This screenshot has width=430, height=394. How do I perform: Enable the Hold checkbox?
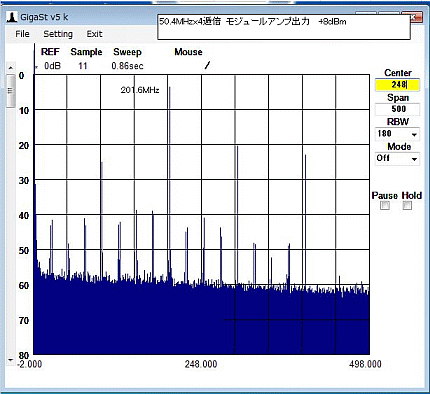407,206
